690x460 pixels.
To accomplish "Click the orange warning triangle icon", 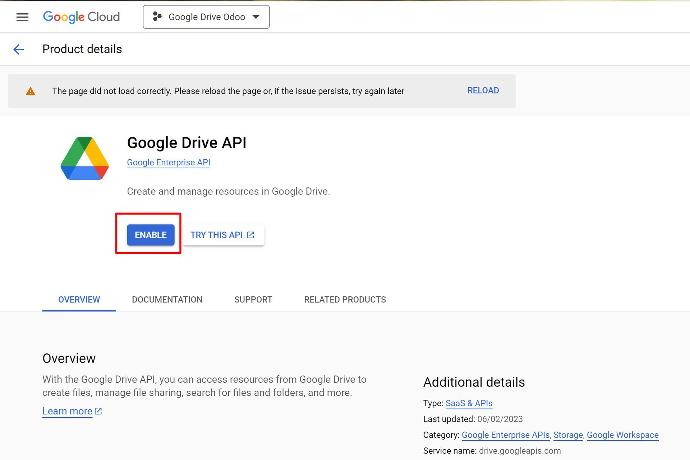I will point(30,91).
